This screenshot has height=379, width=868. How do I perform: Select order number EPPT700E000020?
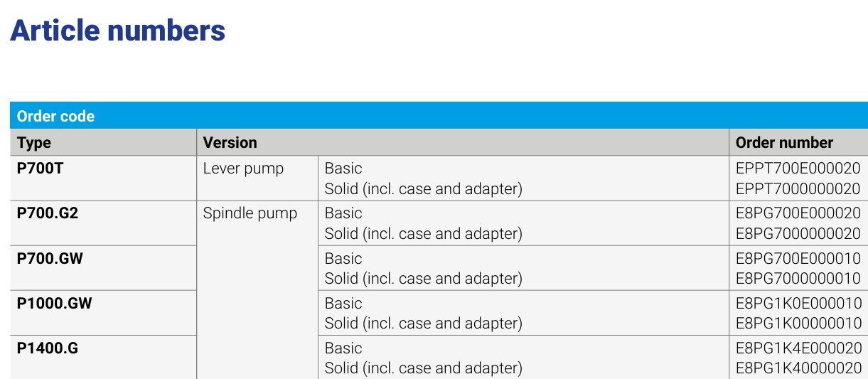click(798, 169)
